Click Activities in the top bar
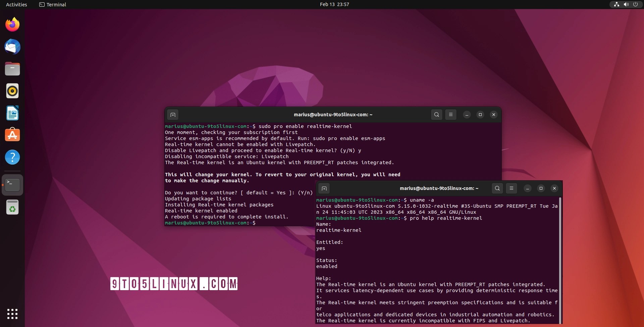Screen dimensions: 644x327 (16, 4)
